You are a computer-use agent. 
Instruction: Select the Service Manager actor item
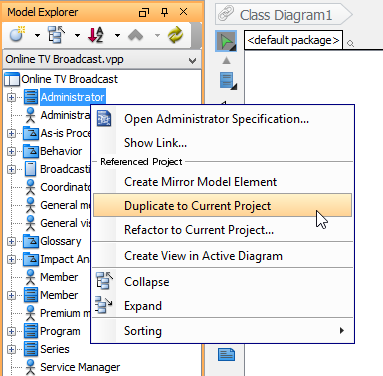tap(80, 367)
